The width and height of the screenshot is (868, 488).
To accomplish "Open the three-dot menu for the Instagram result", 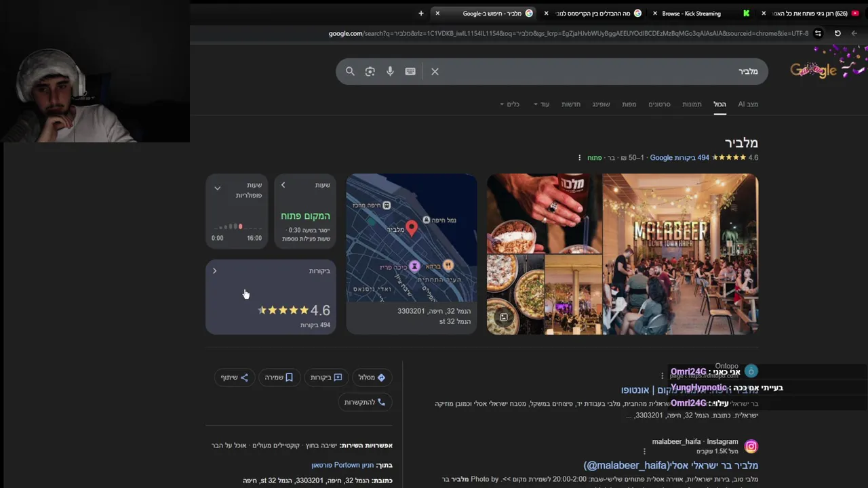I will [x=644, y=451].
